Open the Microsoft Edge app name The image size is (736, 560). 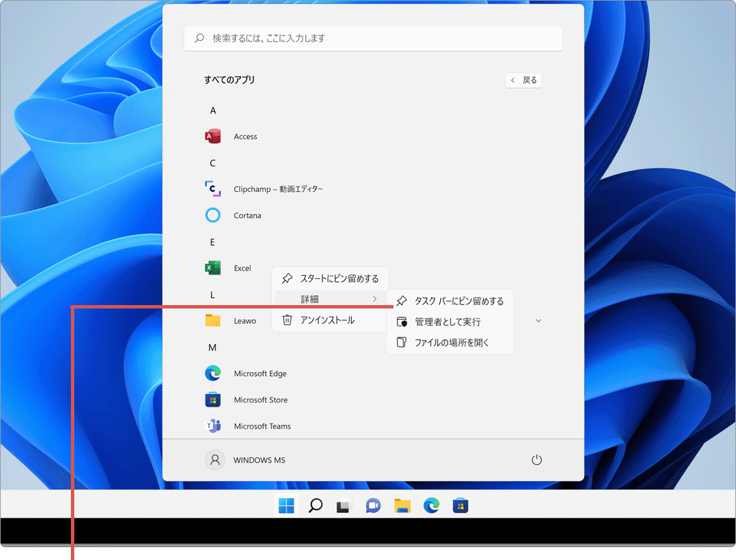tap(260, 373)
